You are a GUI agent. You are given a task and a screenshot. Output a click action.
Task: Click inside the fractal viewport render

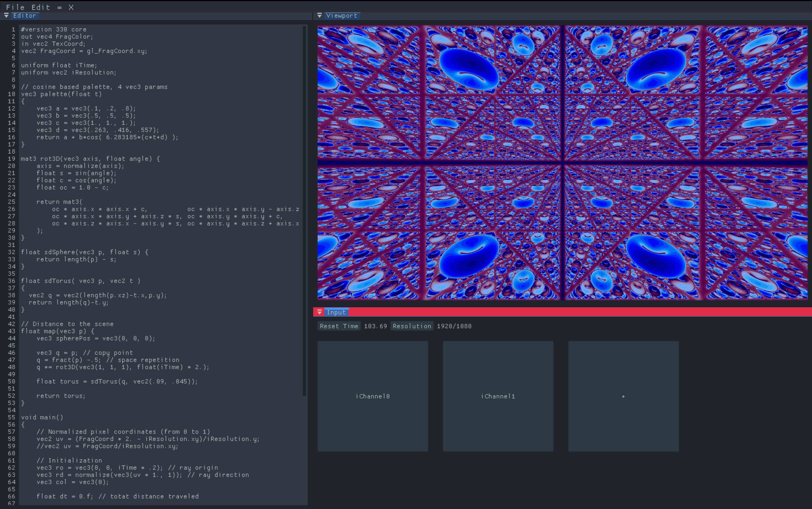[562, 162]
